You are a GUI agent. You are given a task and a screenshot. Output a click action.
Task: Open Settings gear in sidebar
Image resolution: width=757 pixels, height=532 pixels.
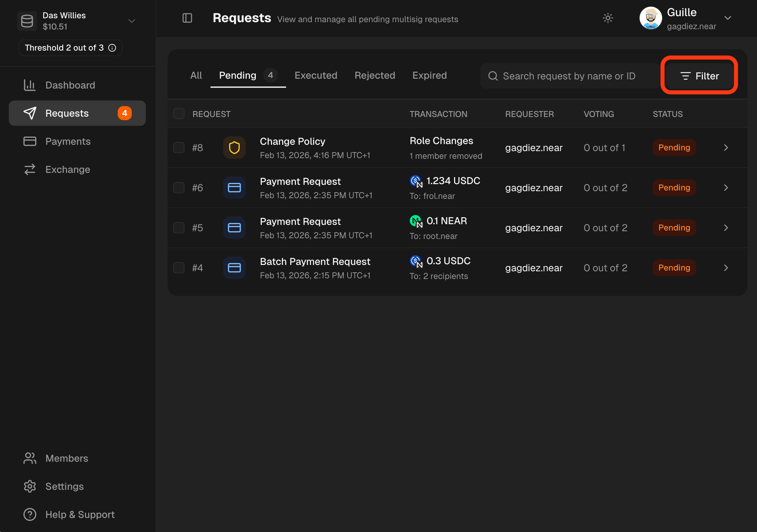30,486
